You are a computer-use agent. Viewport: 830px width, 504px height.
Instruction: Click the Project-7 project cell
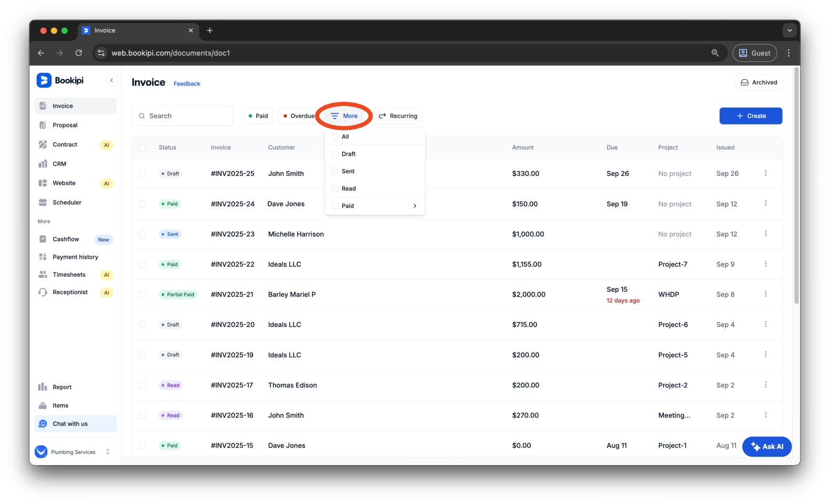pyautogui.click(x=673, y=264)
